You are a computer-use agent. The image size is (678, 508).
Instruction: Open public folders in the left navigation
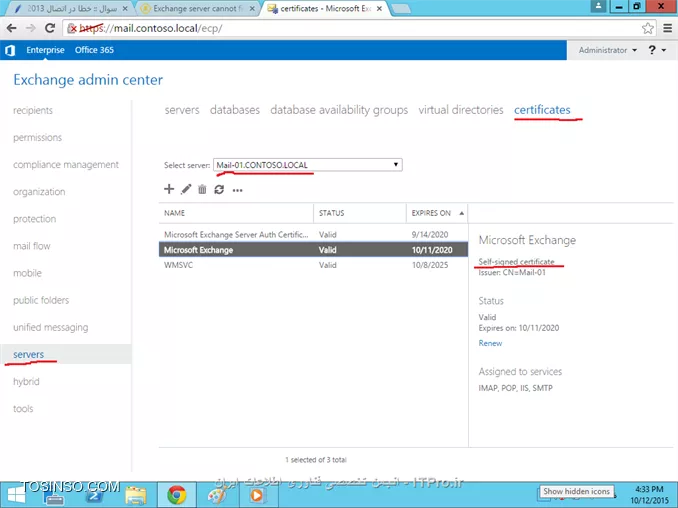coord(41,300)
